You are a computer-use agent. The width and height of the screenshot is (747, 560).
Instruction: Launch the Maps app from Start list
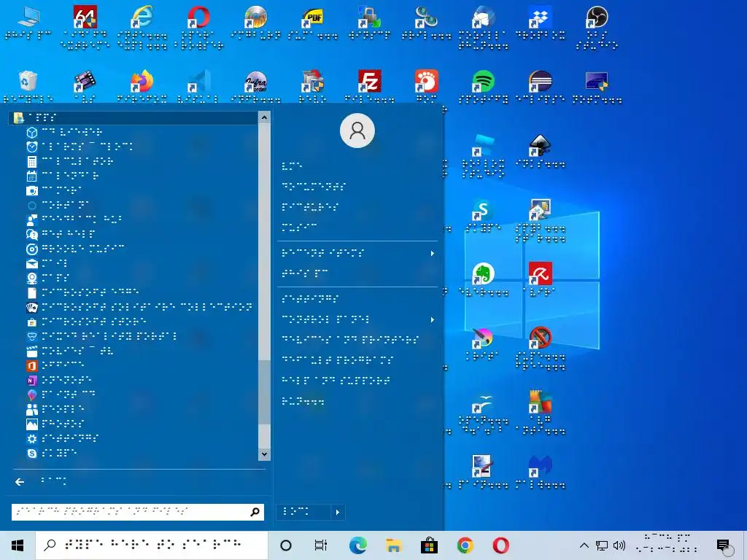point(48,278)
